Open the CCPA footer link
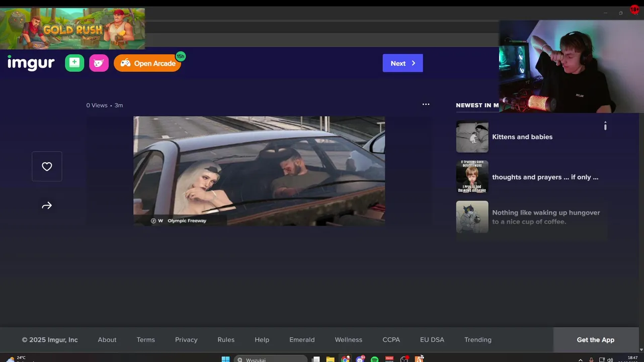 coord(391,340)
